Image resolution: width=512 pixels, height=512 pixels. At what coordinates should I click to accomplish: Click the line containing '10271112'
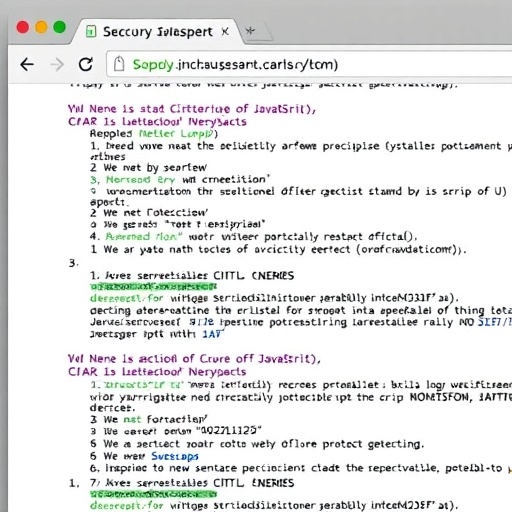[x=176, y=431]
